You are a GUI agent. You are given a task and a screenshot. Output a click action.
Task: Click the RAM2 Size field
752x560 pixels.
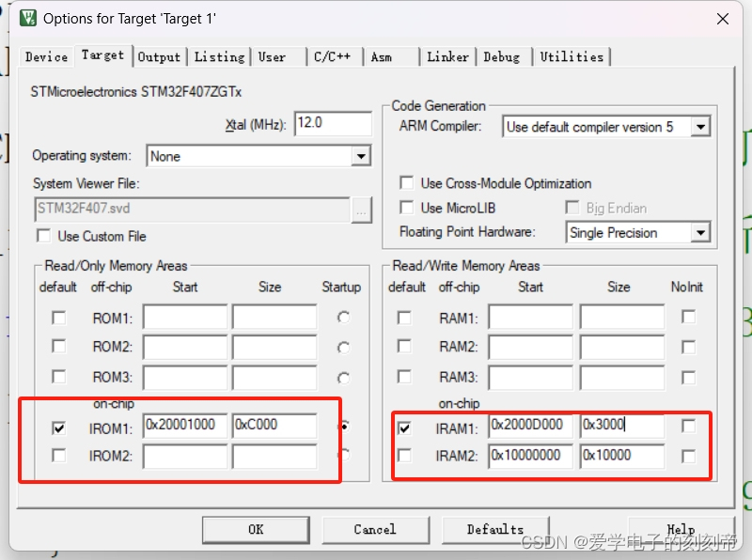pos(622,347)
